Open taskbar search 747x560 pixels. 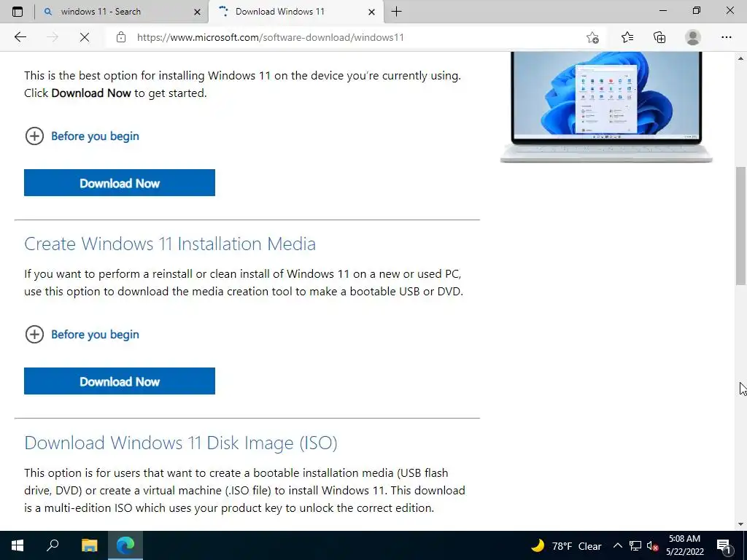[53, 545]
